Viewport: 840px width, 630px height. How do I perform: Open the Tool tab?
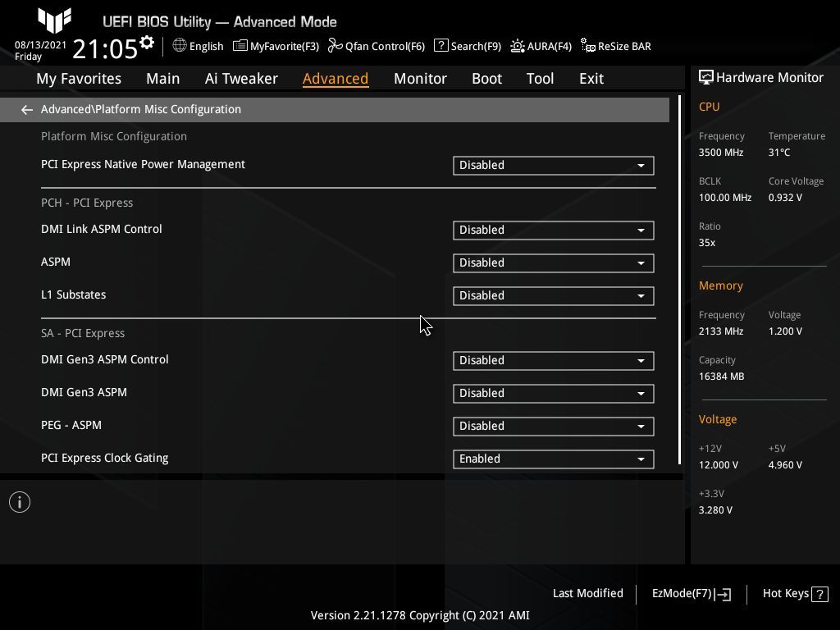(540, 78)
